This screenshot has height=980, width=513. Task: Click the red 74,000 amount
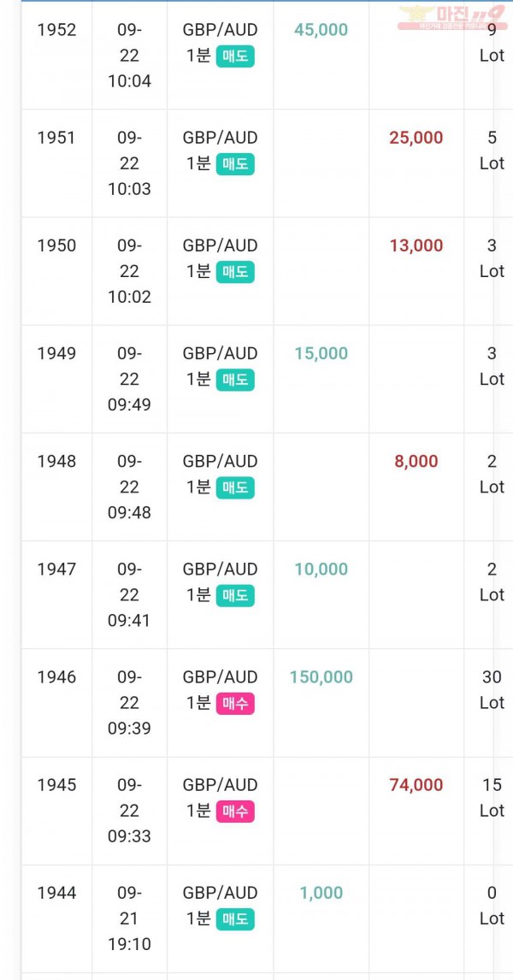tap(416, 784)
